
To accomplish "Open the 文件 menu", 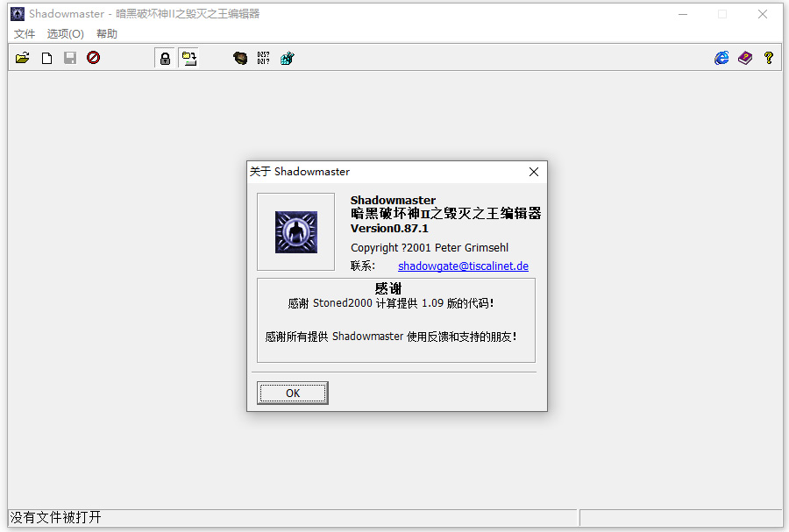I will click(25, 33).
